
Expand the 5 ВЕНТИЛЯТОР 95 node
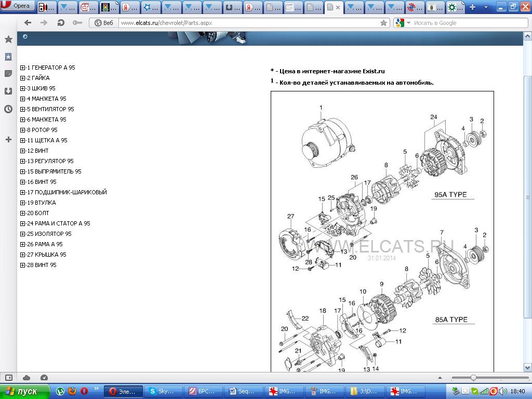coord(23,109)
